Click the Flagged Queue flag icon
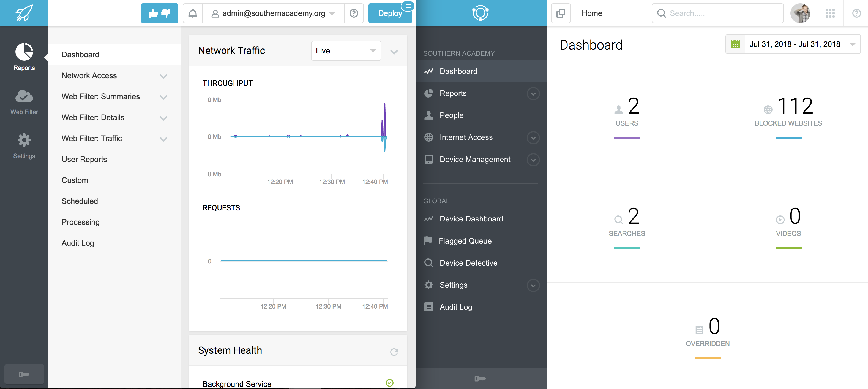Screen dimensions: 868x389 (x=428, y=241)
